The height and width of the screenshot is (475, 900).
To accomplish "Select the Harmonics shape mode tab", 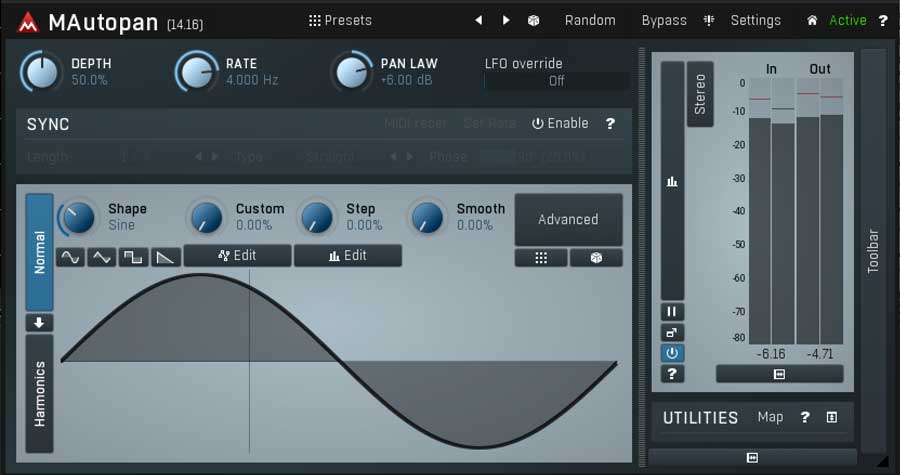I will pyautogui.click(x=40, y=394).
